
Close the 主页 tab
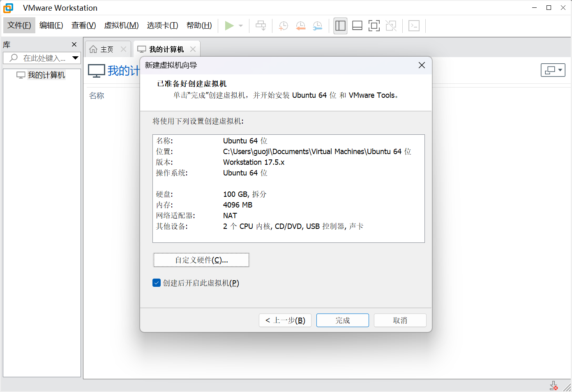point(123,49)
